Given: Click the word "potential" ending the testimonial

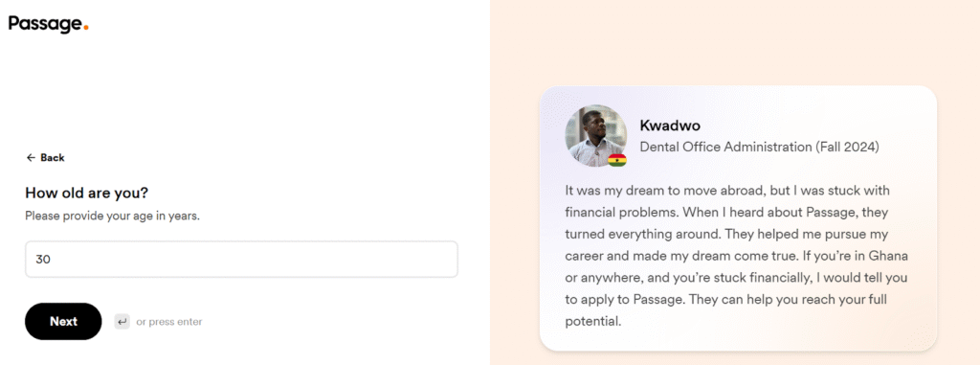Looking at the screenshot, I should coord(591,322).
